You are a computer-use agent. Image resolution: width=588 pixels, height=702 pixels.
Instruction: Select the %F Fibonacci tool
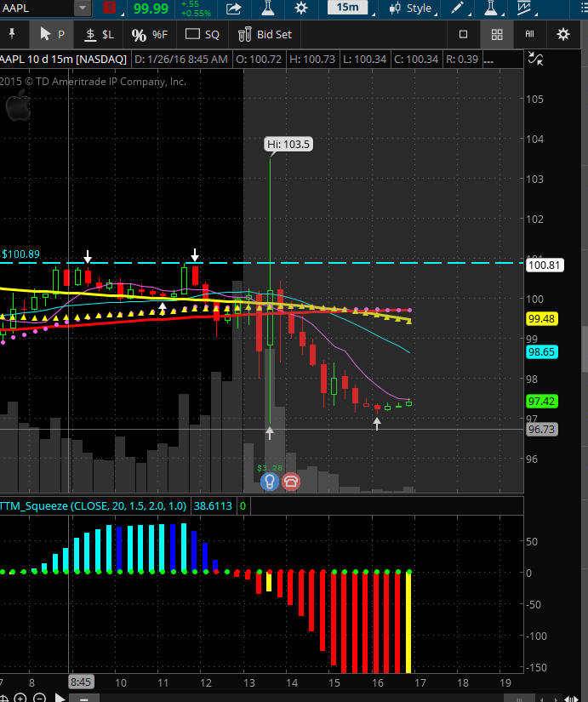[150, 35]
